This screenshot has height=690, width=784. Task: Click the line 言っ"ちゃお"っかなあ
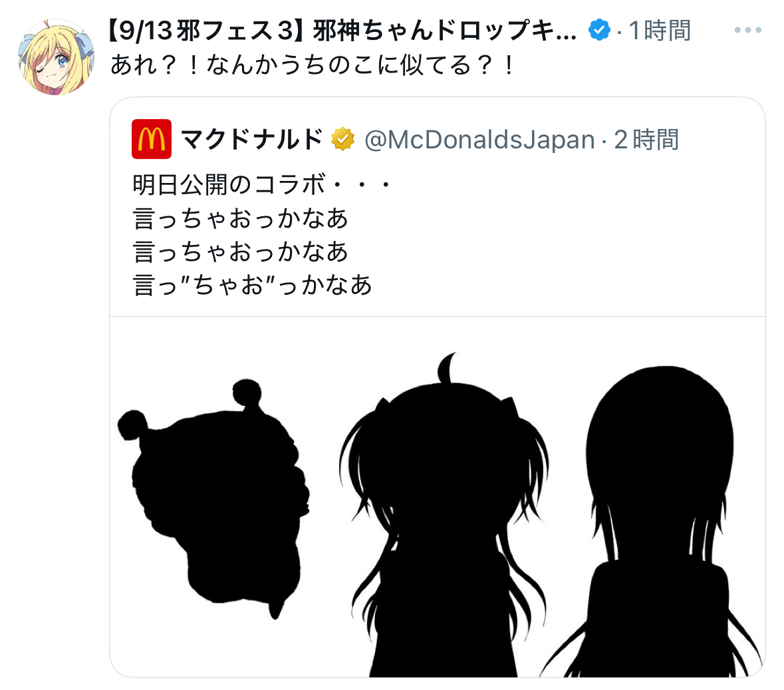tap(253, 285)
